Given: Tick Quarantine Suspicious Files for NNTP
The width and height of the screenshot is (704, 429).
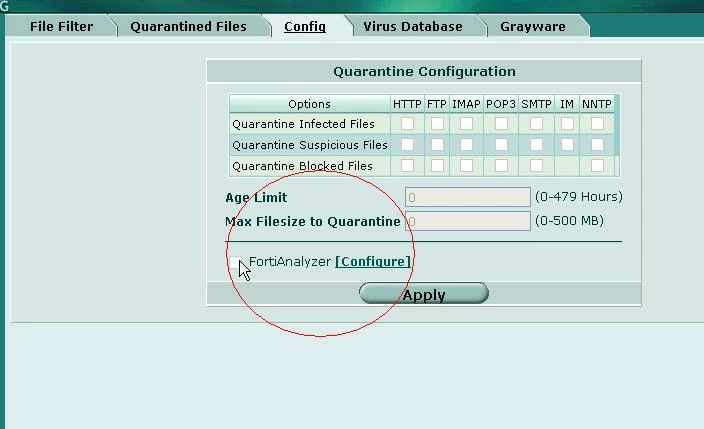Looking at the screenshot, I should click(x=598, y=145).
